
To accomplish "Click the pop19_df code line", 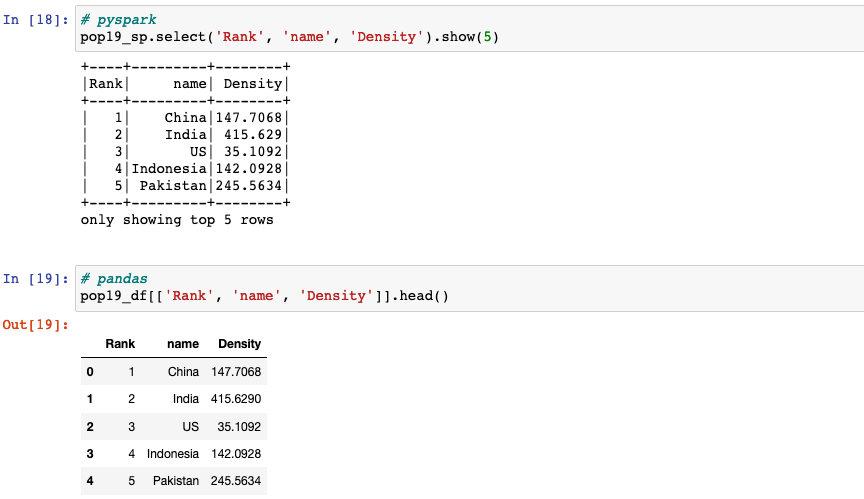I will tap(265, 296).
